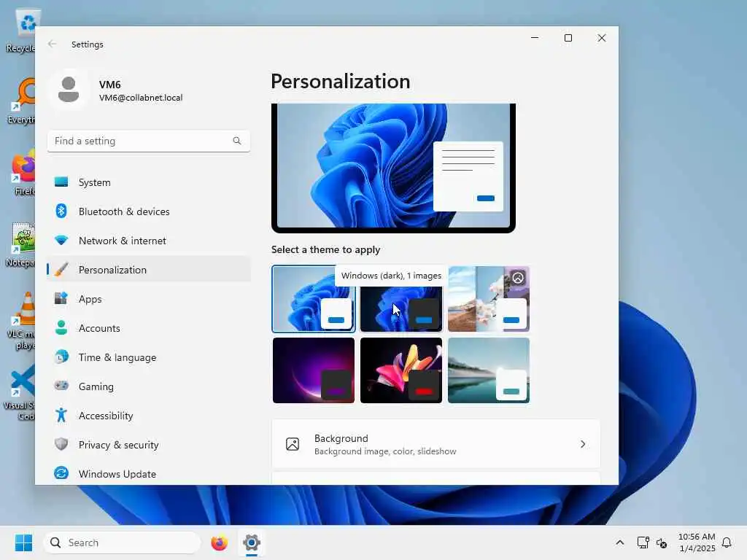This screenshot has height=560, width=747.
Task: Click the Accounts person icon in sidebar
Action: tap(61, 327)
